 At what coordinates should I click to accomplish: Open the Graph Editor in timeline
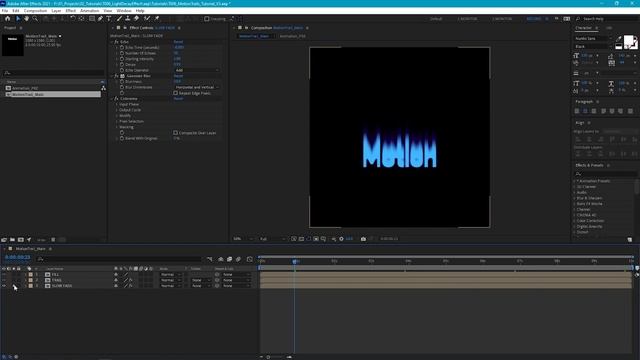(249, 259)
